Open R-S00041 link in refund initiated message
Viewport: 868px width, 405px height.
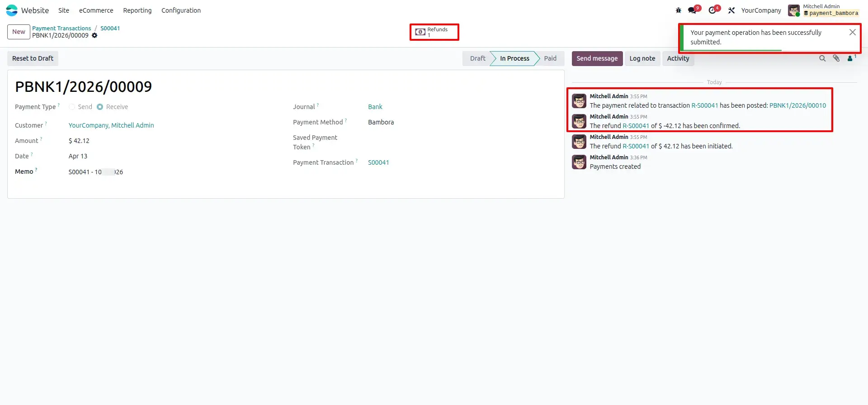click(636, 146)
